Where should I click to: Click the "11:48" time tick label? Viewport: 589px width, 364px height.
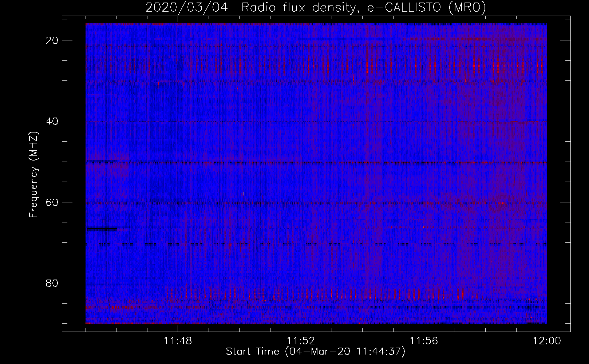[x=178, y=341]
